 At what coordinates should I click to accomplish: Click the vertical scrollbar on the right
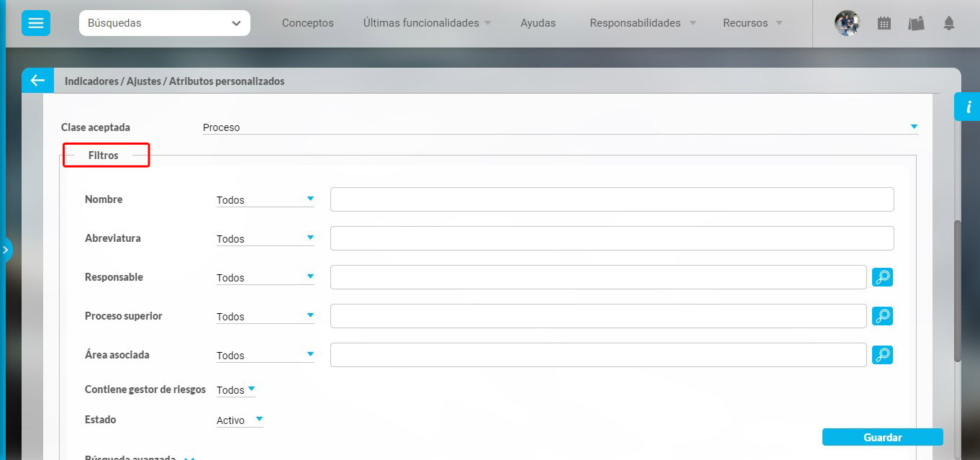tap(957, 288)
